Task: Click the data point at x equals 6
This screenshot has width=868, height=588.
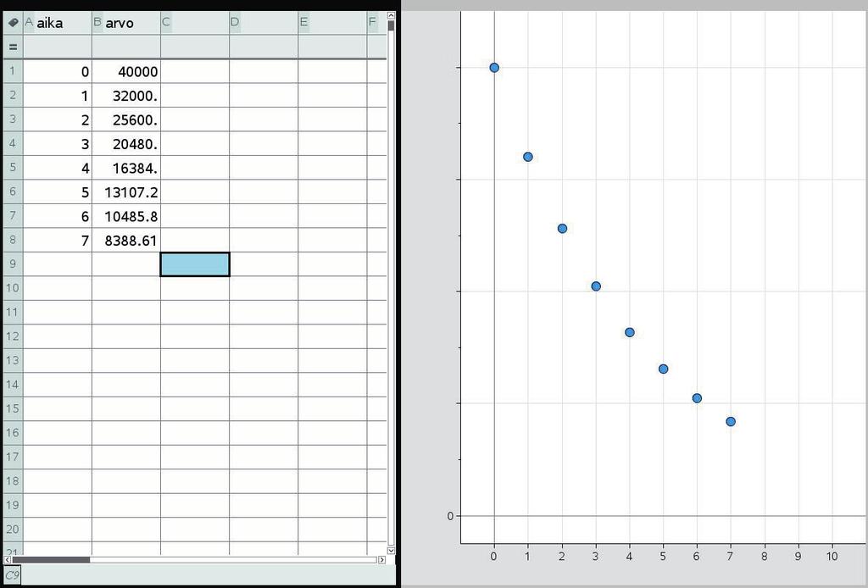Action: coord(697,398)
